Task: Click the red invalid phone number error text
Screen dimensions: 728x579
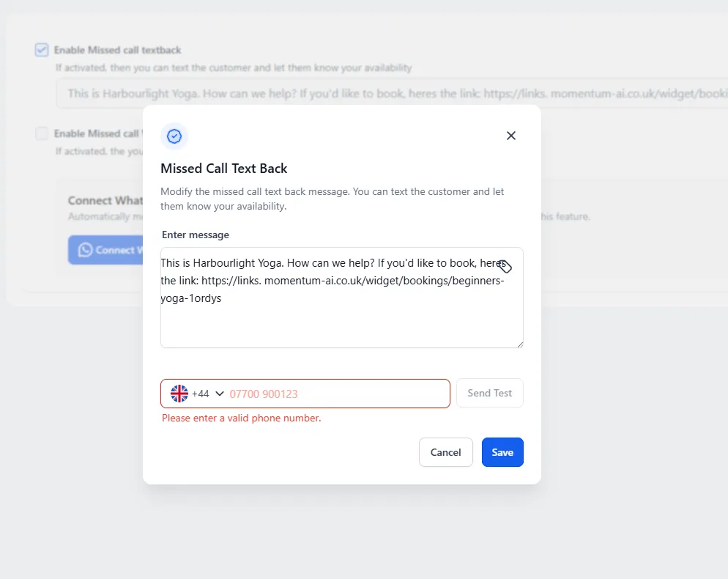Action: click(242, 418)
